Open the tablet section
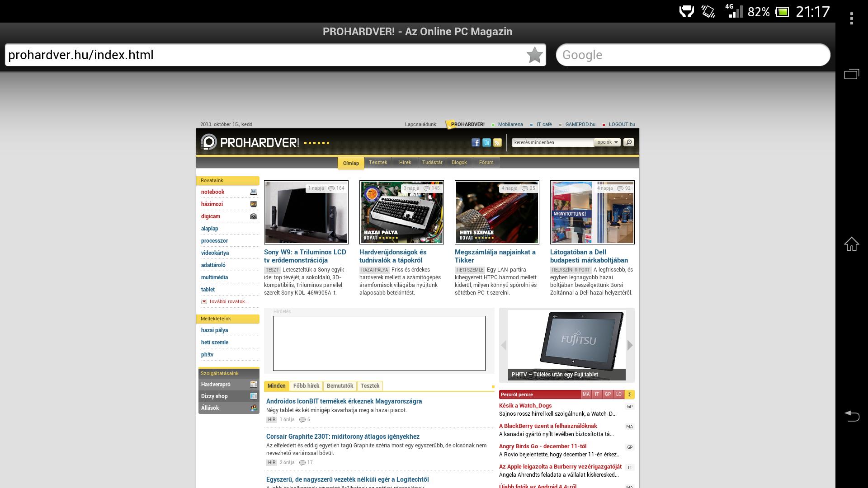Viewport: 868px width, 488px height. click(x=208, y=290)
